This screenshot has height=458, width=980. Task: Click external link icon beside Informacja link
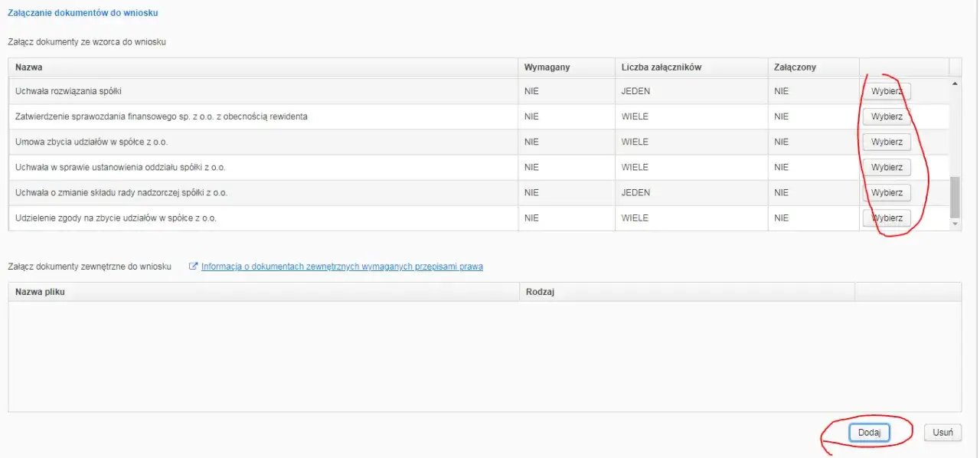pos(194,267)
